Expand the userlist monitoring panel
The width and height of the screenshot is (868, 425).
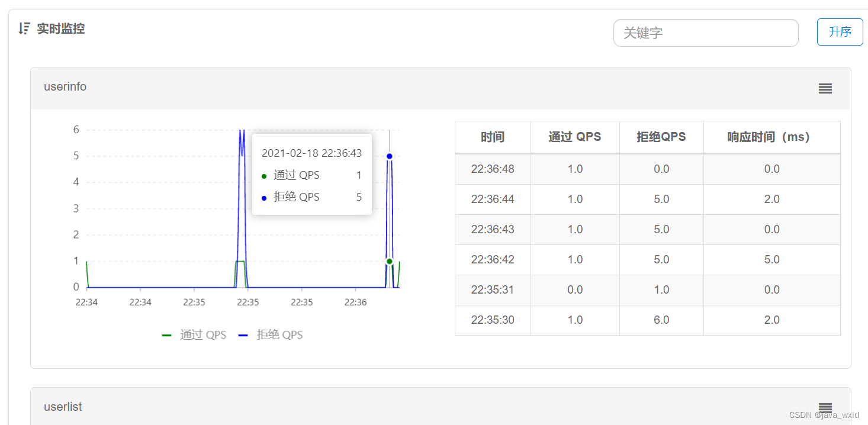point(63,407)
